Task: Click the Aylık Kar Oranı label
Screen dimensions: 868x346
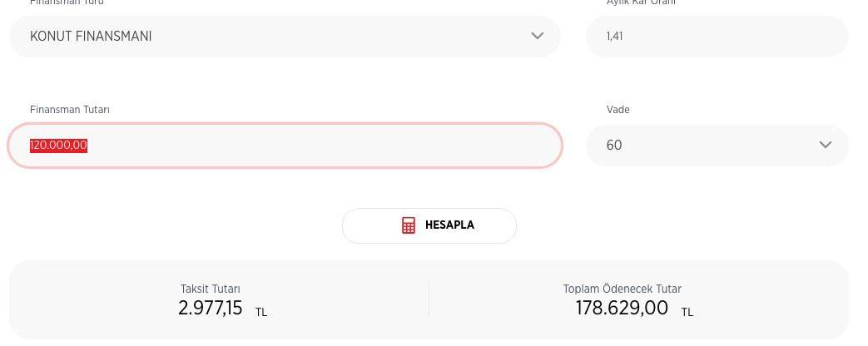Action: [641, 2]
